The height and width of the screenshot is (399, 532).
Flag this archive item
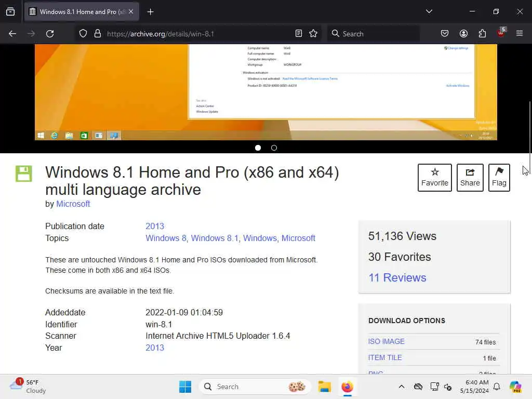499,178
